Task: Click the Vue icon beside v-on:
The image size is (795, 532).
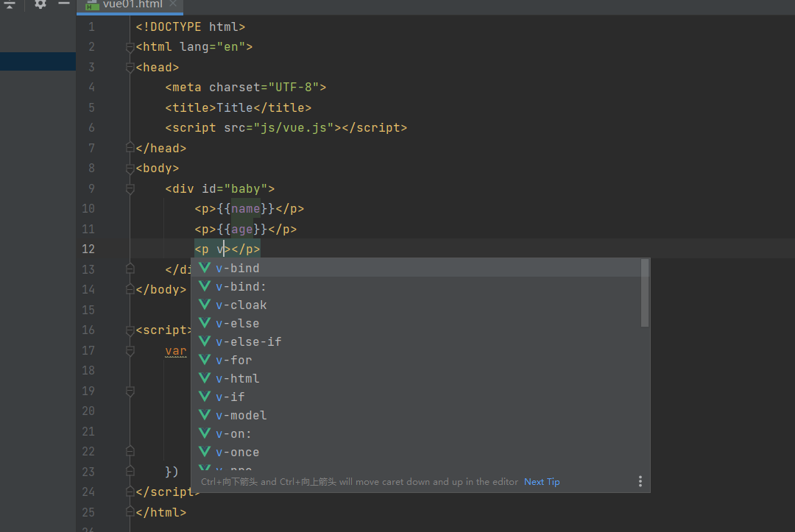Action: [205, 433]
